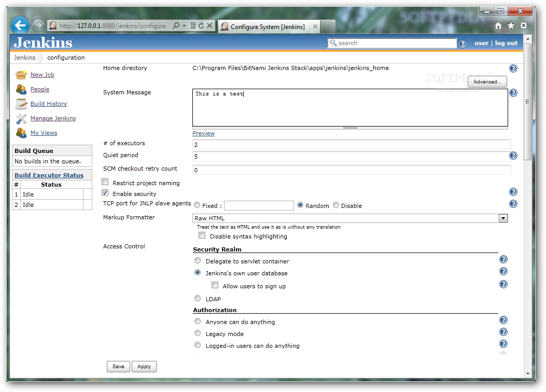546x392 pixels.
Task: Click the Manage Jenkins tools icon
Action: coord(21,118)
